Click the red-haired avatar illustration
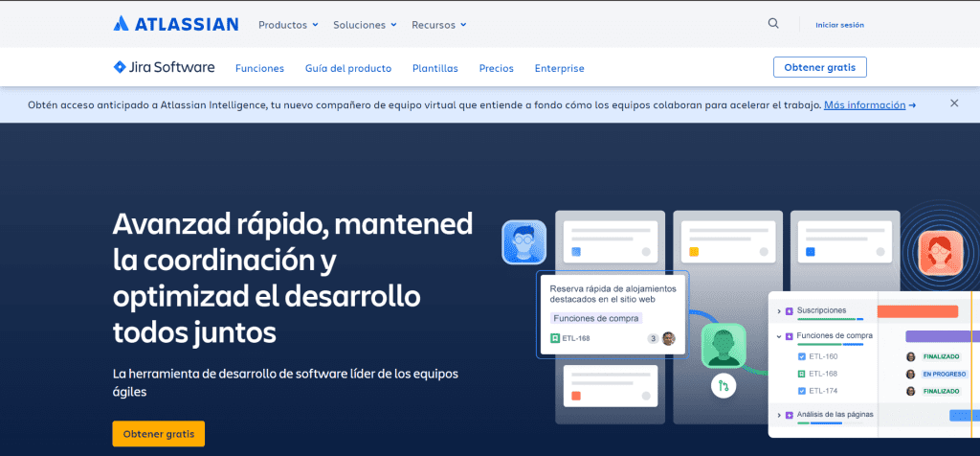Viewport: 980px width, 456px height. [941, 253]
